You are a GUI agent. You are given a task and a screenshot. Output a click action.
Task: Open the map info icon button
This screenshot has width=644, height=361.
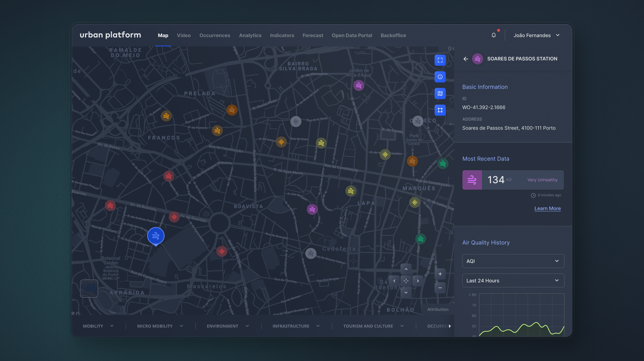click(440, 77)
